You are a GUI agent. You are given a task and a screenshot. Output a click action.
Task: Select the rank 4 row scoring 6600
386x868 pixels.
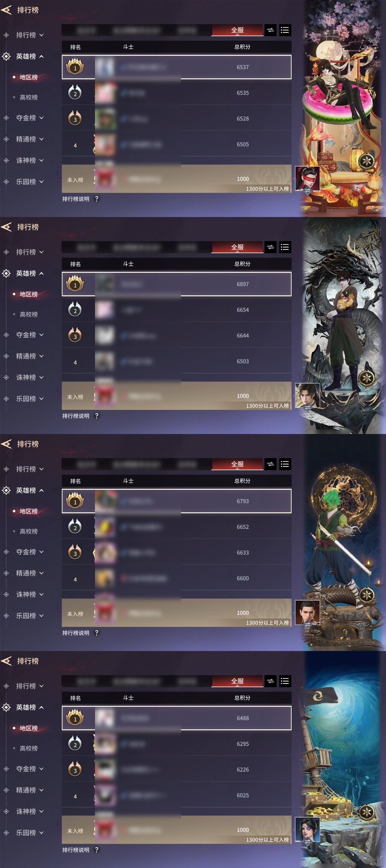[x=177, y=578]
